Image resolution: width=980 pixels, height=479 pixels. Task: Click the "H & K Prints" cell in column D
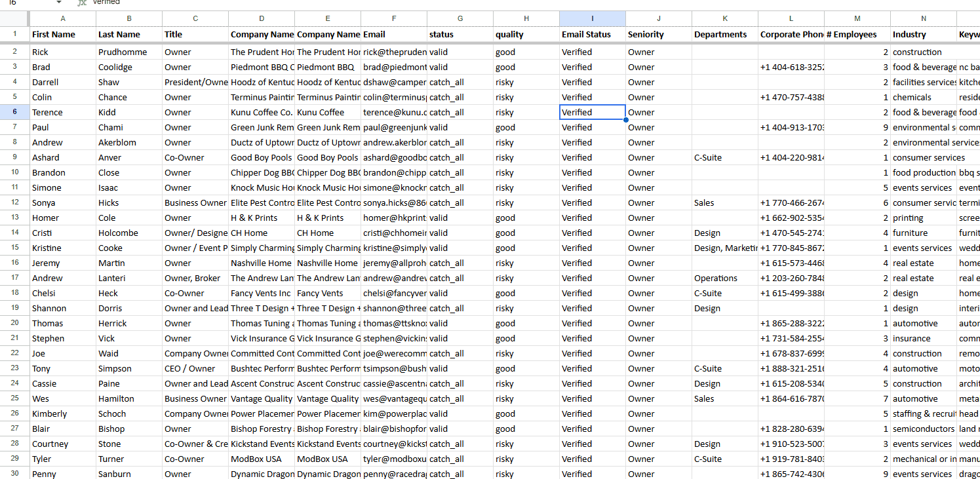262,218
